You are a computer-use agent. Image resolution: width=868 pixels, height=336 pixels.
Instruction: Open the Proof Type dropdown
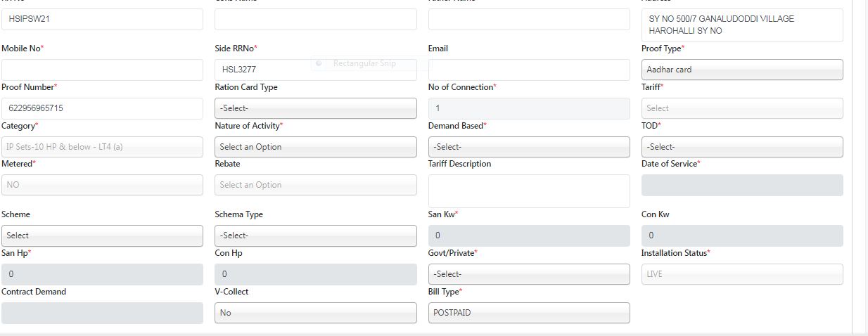[741, 70]
